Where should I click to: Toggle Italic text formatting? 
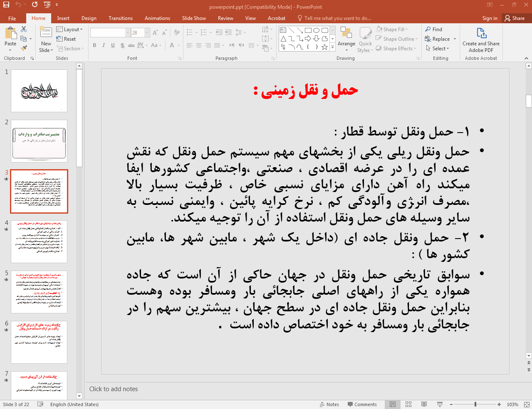pos(104,45)
